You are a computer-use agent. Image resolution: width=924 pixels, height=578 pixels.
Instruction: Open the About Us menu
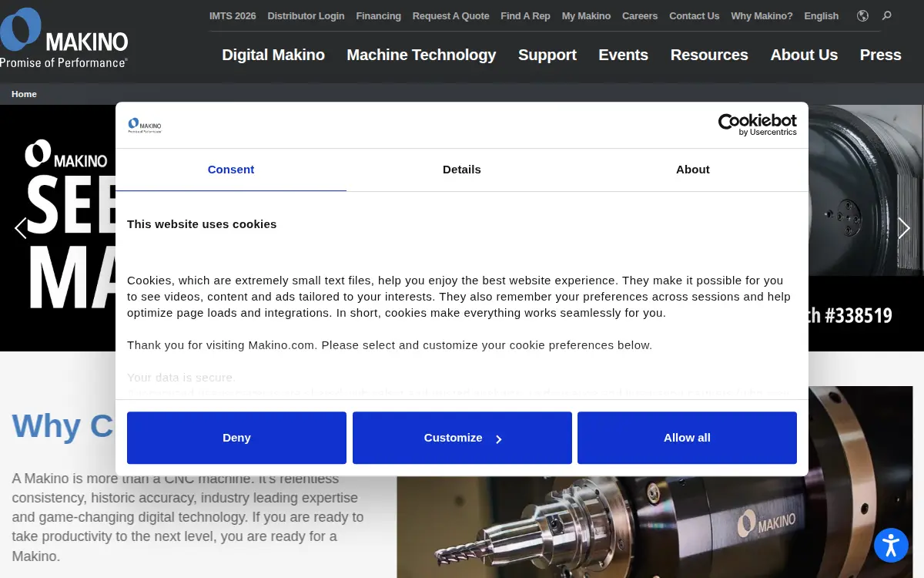click(804, 55)
